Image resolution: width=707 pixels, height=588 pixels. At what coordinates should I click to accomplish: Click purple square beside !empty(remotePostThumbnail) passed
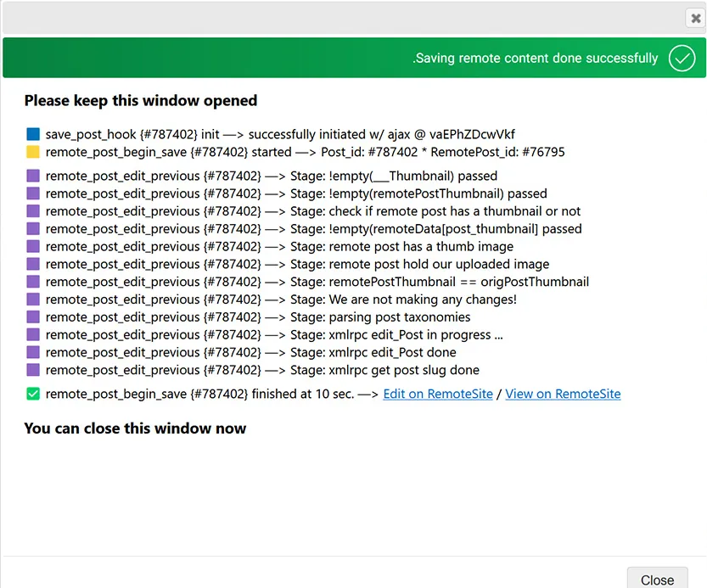pyautogui.click(x=33, y=193)
